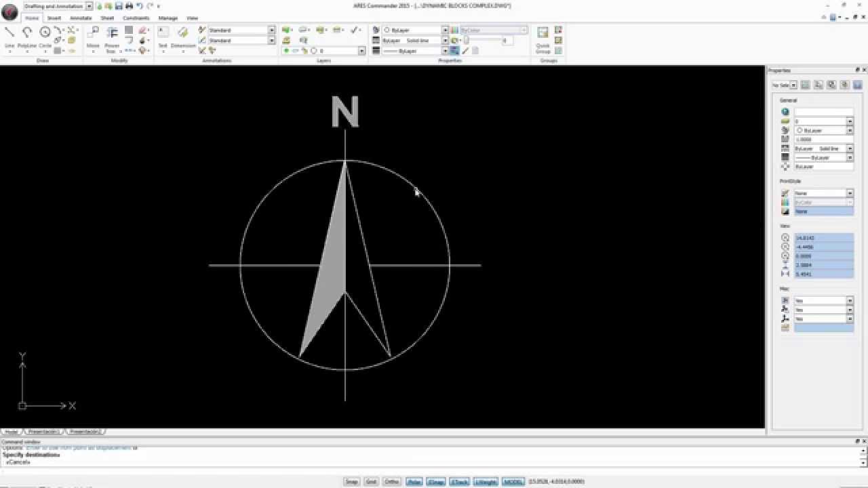
Task: Click the Save icon in quick access toolbar
Action: click(119, 6)
